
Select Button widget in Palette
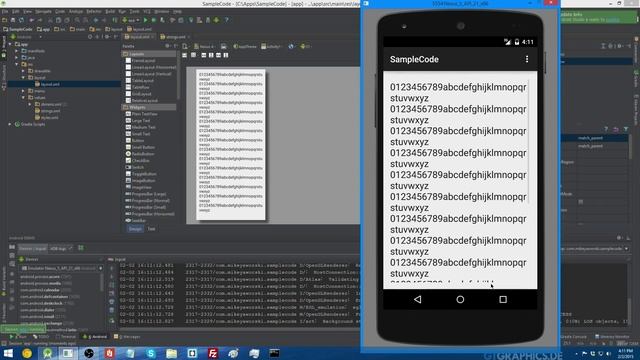[135, 140]
